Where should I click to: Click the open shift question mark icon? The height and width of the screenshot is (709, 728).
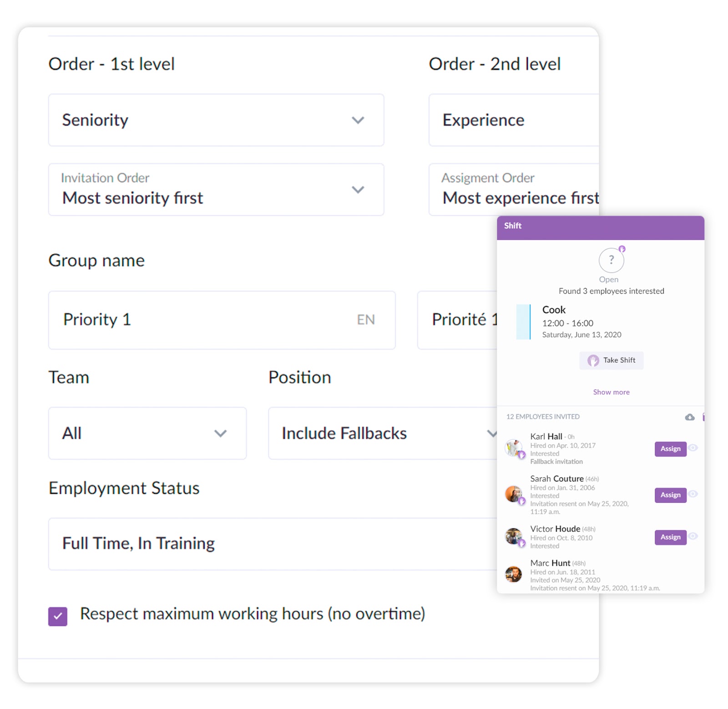[x=611, y=260]
